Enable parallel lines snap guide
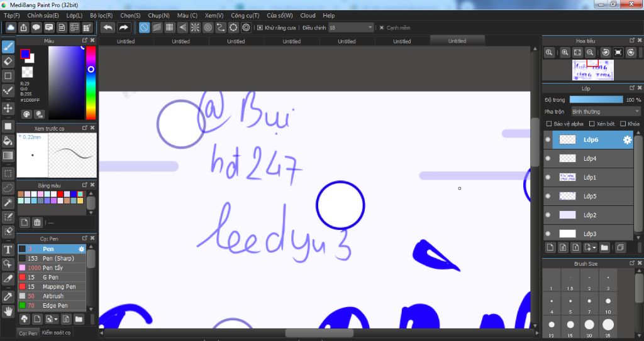This screenshot has width=644, height=341. [x=157, y=28]
